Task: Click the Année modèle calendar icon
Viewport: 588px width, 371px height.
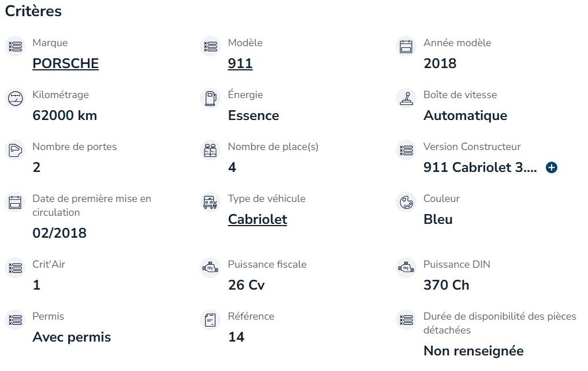Action: click(406, 47)
